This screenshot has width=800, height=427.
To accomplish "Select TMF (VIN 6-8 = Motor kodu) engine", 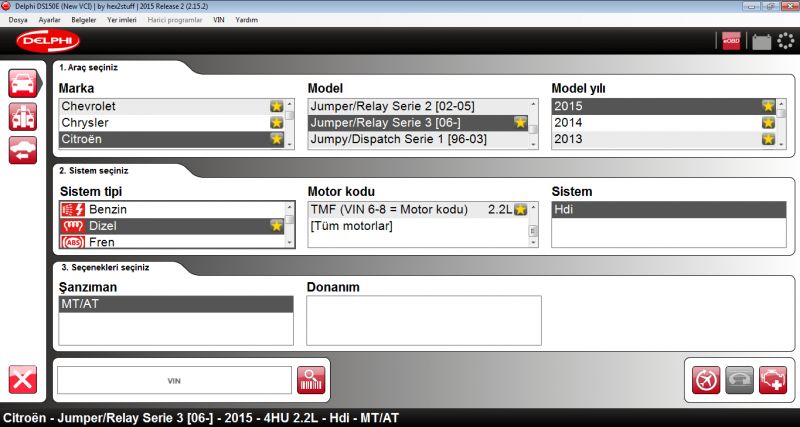I will [x=418, y=209].
